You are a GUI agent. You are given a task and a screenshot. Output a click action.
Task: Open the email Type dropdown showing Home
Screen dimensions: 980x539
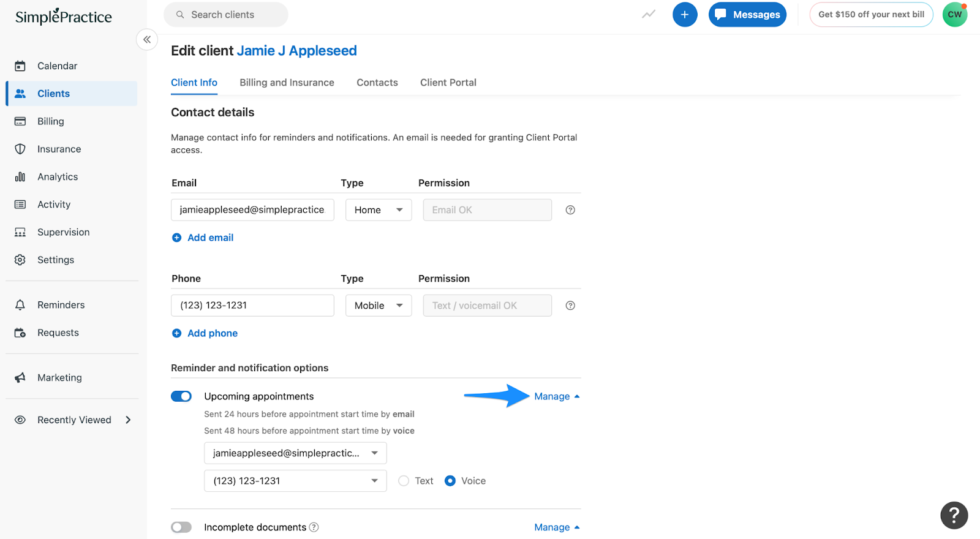(379, 210)
